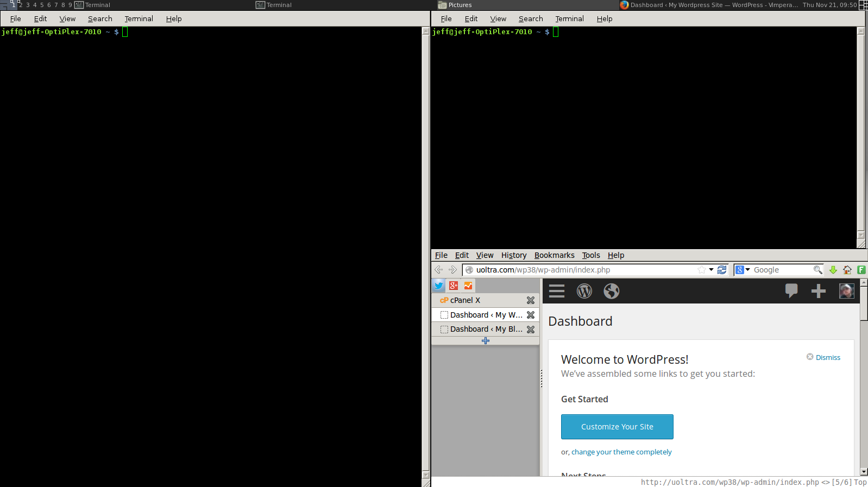
Task: Open the user avatar in admin bar
Action: (846, 292)
